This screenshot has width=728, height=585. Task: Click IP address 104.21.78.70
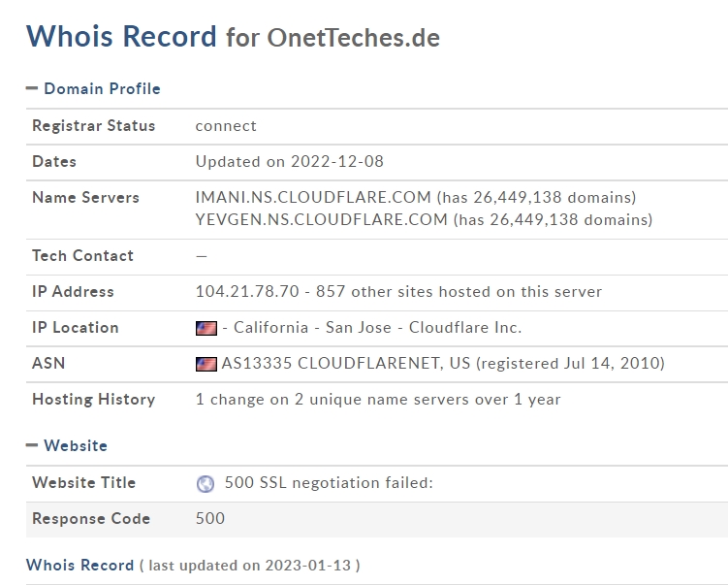pyautogui.click(x=247, y=291)
